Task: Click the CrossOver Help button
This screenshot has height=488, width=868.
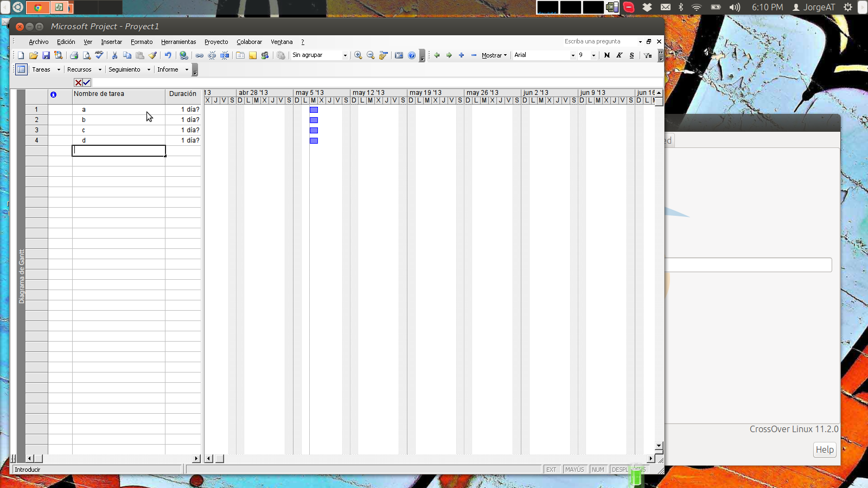Action: [824, 450]
